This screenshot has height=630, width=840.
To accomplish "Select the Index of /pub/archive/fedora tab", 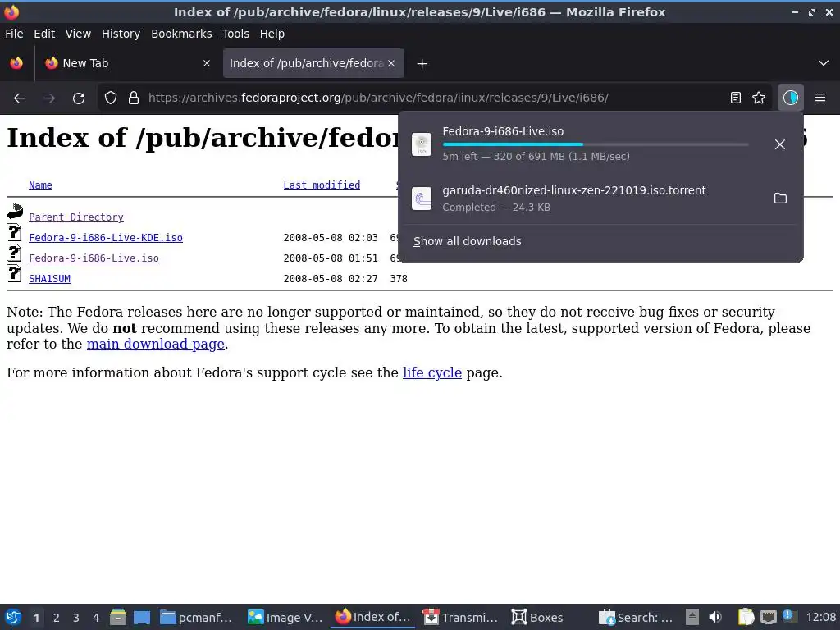I will tap(313, 63).
